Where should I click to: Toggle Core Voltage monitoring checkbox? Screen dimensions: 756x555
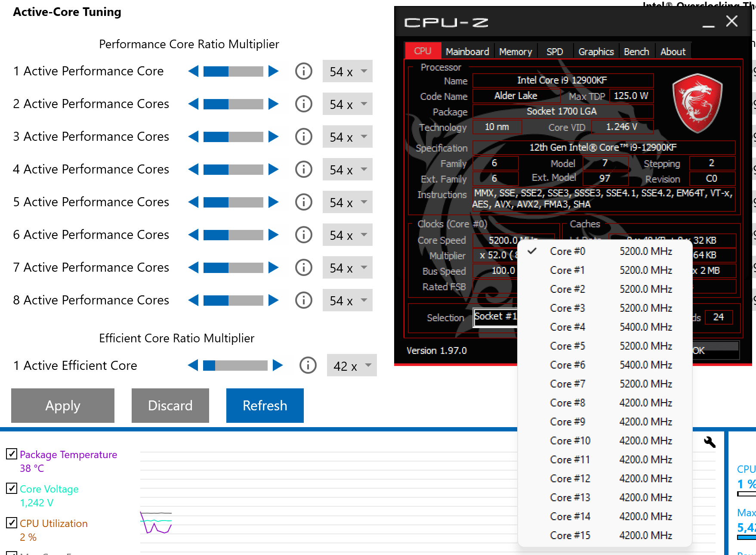(x=12, y=488)
